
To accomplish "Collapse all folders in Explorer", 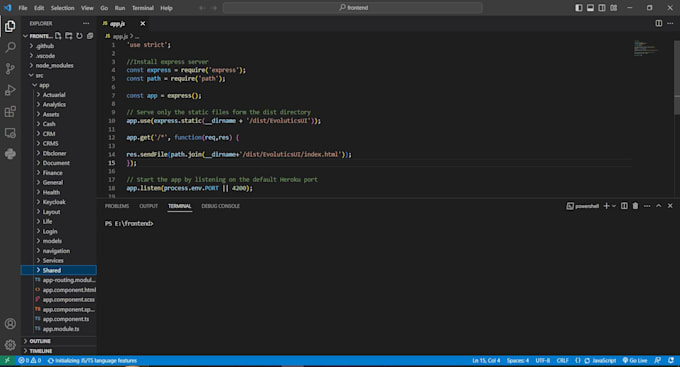I will pyautogui.click(x=90, y=36).
